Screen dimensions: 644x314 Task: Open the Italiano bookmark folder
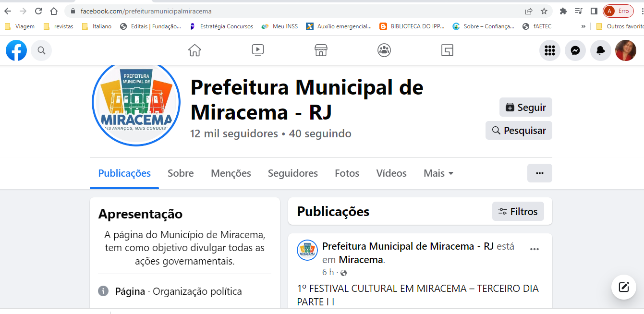point(97,26)
